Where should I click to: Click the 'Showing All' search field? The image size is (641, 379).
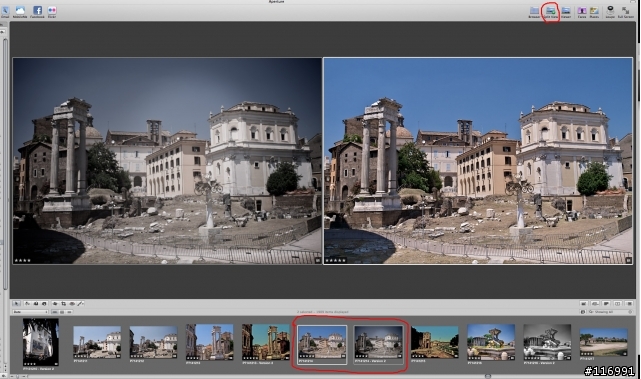click(x=611, y=312)
